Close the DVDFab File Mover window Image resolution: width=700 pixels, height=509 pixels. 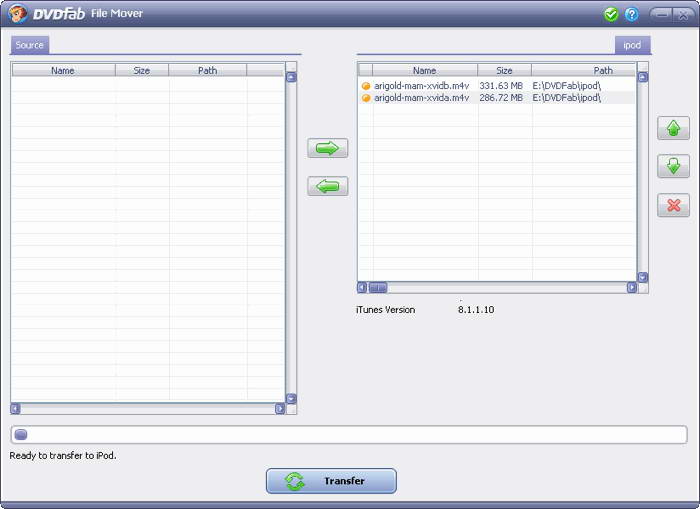(x=683, y=15)
